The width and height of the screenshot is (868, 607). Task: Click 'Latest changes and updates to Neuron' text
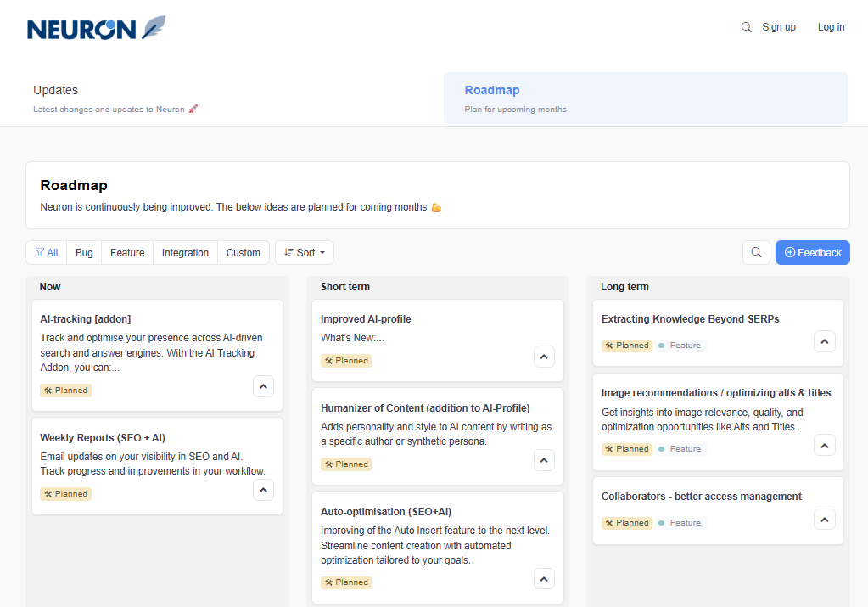[109, 110]
